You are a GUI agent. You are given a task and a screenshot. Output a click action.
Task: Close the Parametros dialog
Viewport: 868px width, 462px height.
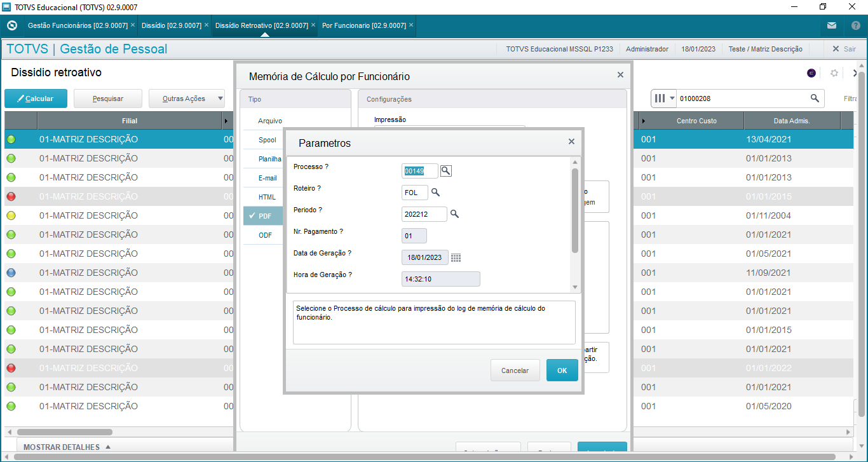571,142
